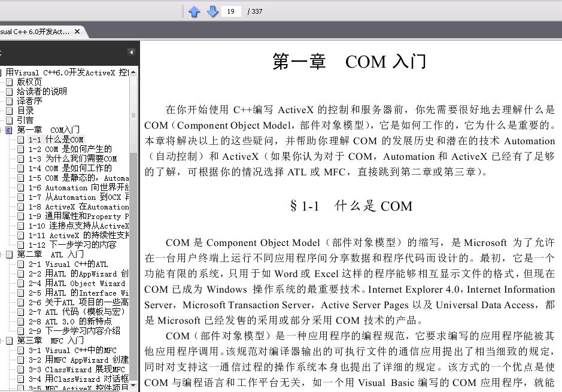This screenshot has height=392, width=562.
Task: Click bookmarks panel scrollbar up arrow
Action: 133,72
